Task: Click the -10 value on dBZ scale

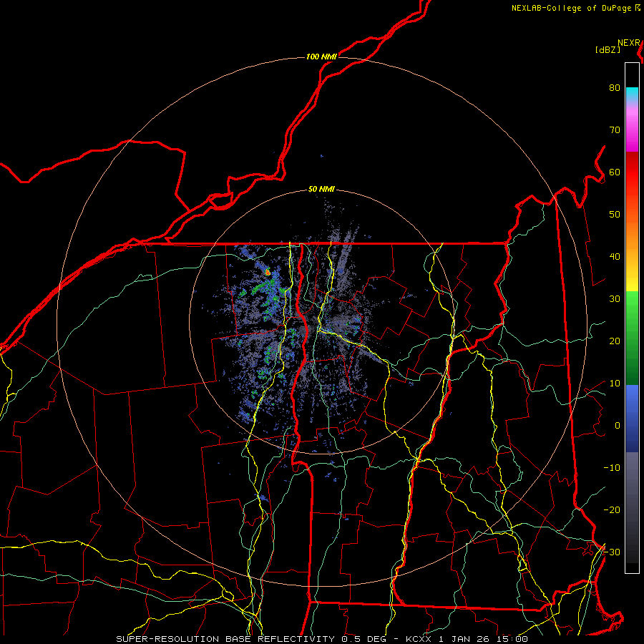Action: coord(612,468)
